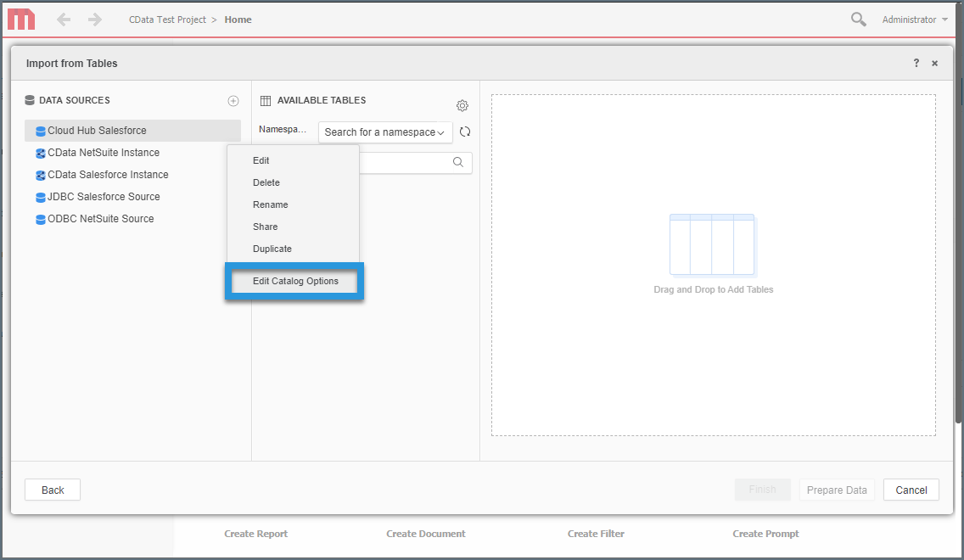Refresh namespaces with the reload icon
Image resolution: width=964 pixels, height=560 pixels.
point(465,132)
